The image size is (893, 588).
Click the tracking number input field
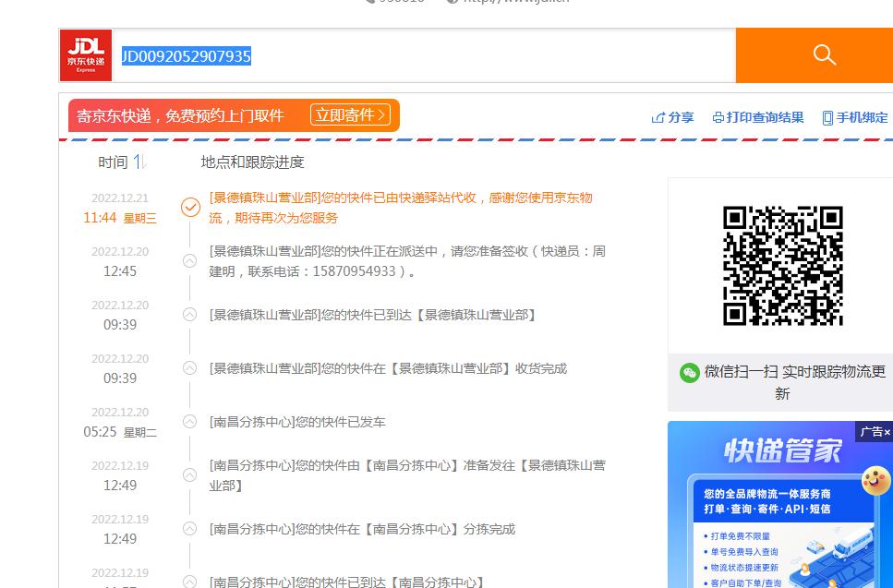426,55
